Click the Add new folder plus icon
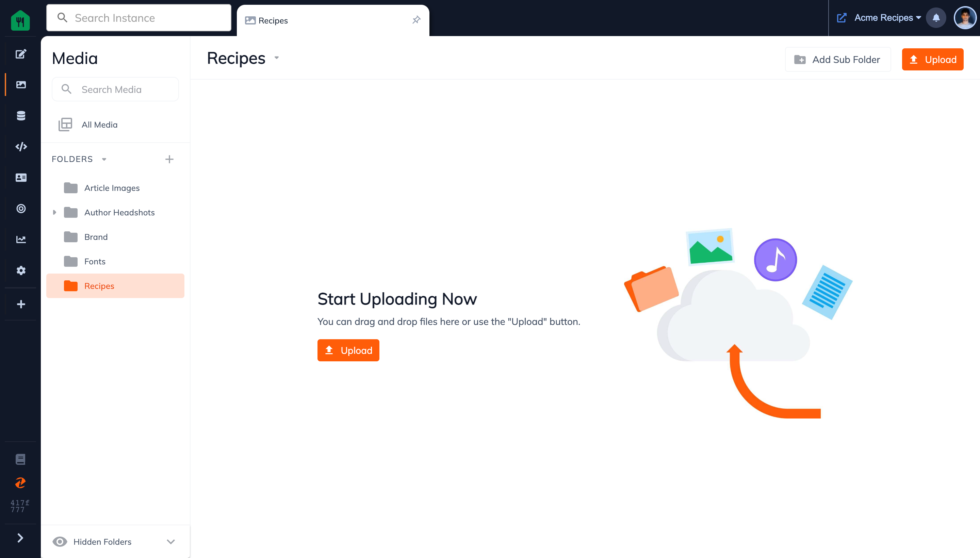 coord(169,159)
